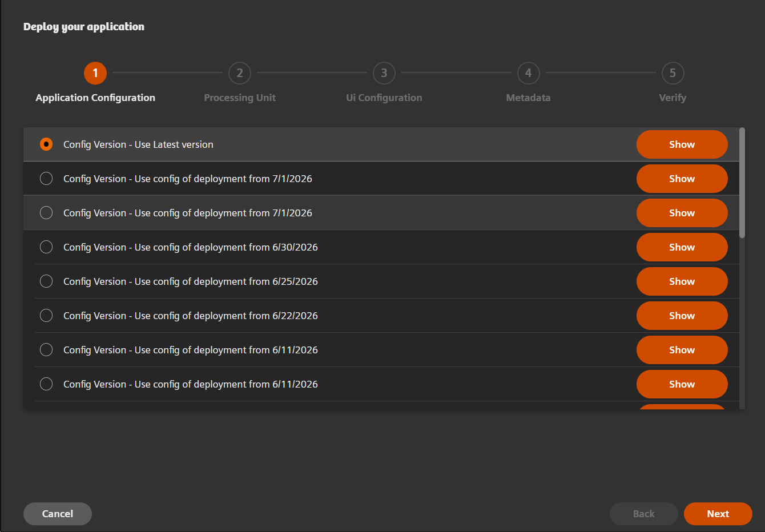The width and height of the screenshot is (765, 532).
Task: Click the step 1 circle
Action: point(95,73)
